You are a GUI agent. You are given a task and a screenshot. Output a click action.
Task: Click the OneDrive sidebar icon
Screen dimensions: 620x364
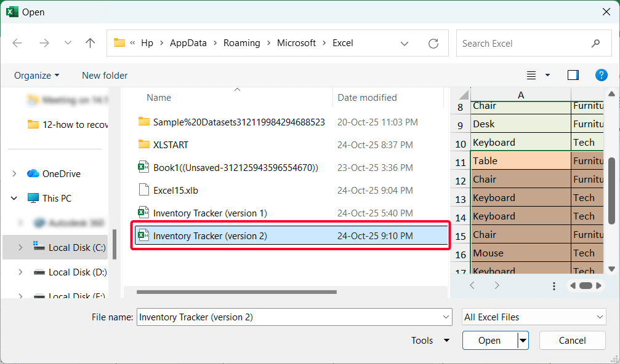point(33,173)
